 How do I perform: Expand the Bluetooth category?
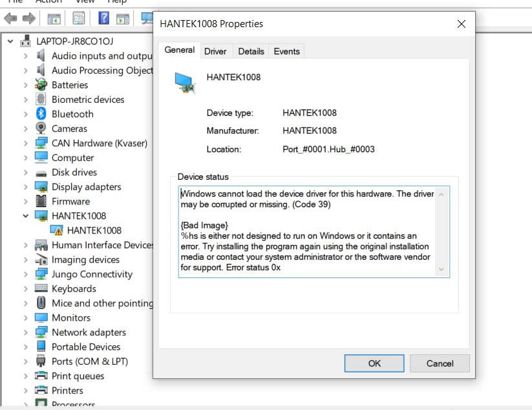tap(26, 114)
